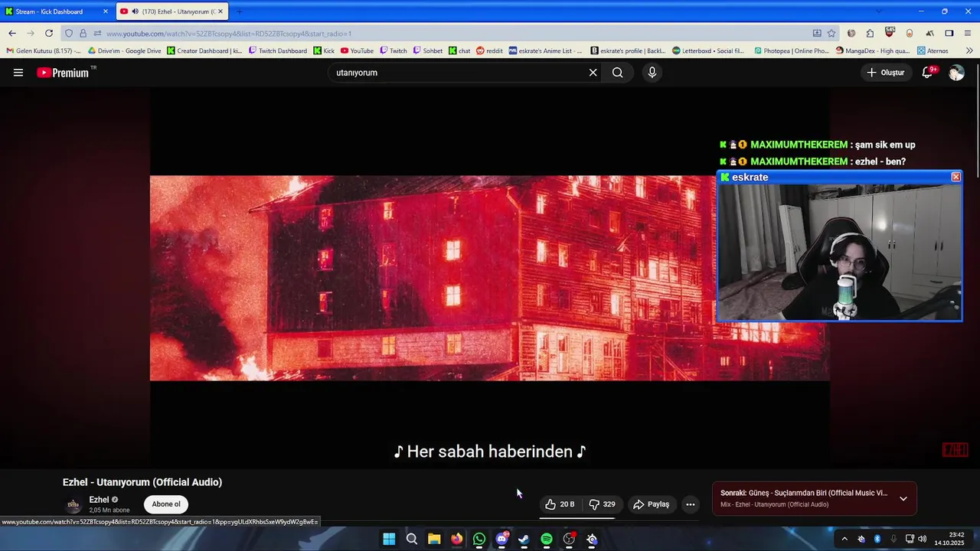Screen dimensions: 980x551
Task: Open a new browser tab
Action: point(239,11)
